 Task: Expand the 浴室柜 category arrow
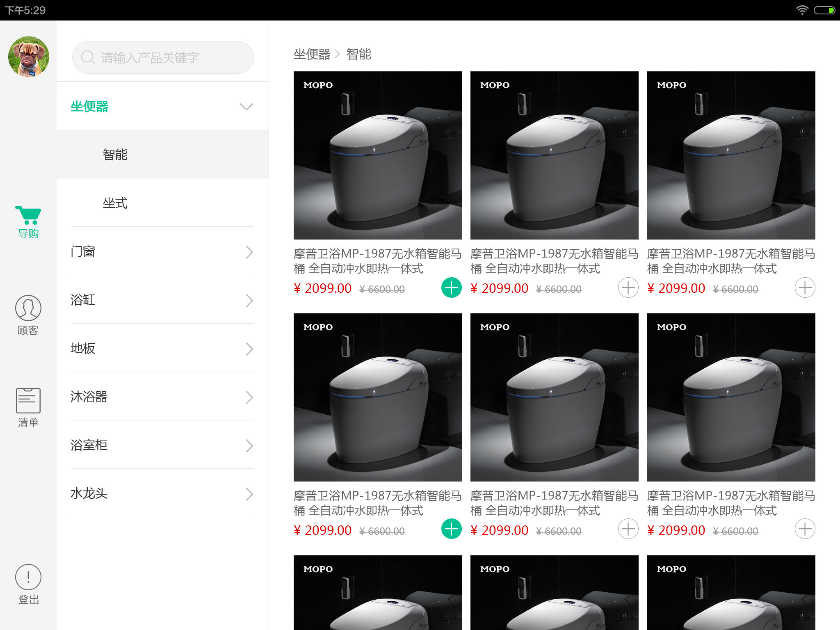click(249, 445)
